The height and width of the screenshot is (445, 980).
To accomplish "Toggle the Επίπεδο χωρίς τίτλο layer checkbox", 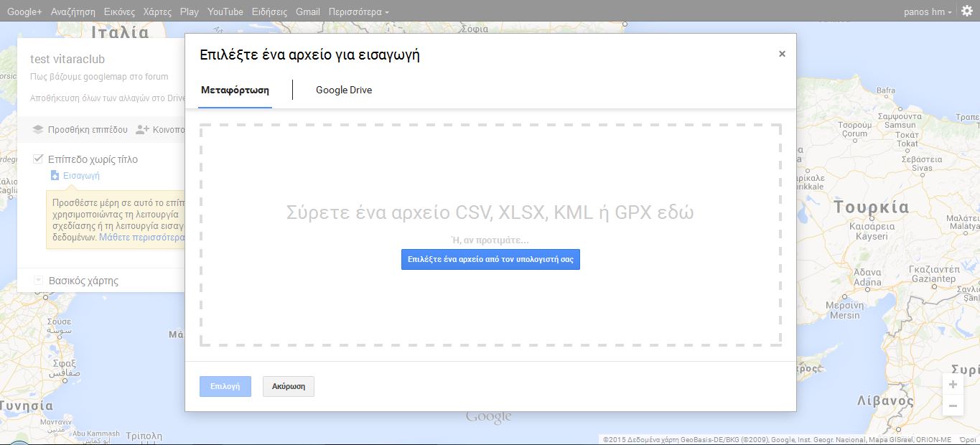I will point(38,159).
